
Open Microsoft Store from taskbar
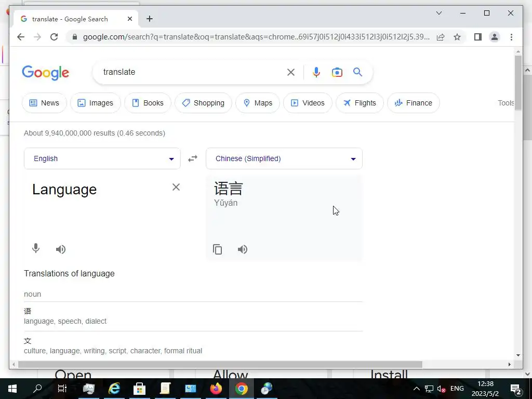(139, 389)
